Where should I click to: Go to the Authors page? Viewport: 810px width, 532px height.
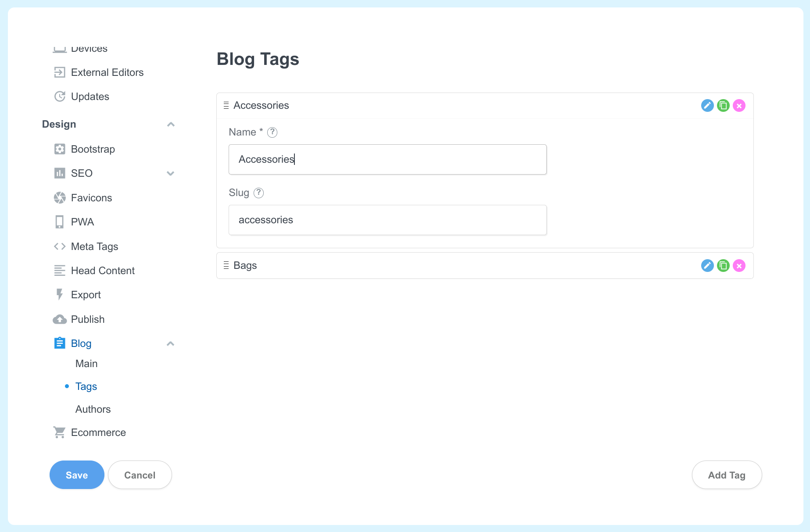click(93, 409)
